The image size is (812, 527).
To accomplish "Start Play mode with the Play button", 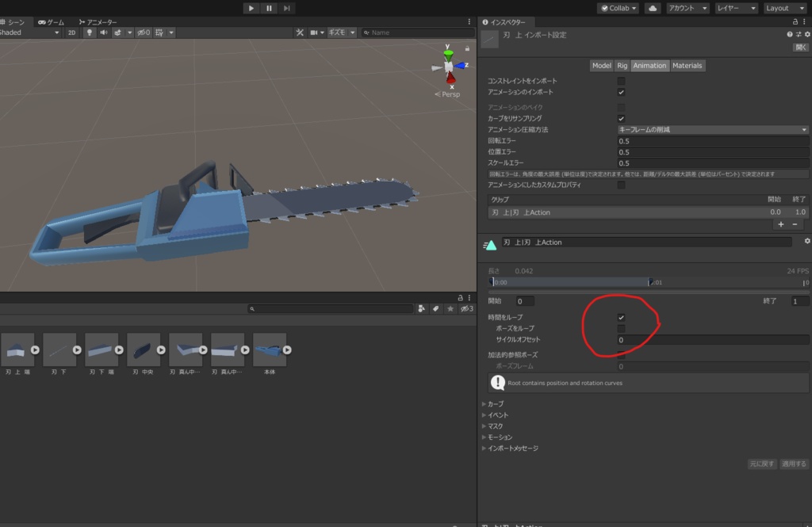I will [251, 8].
